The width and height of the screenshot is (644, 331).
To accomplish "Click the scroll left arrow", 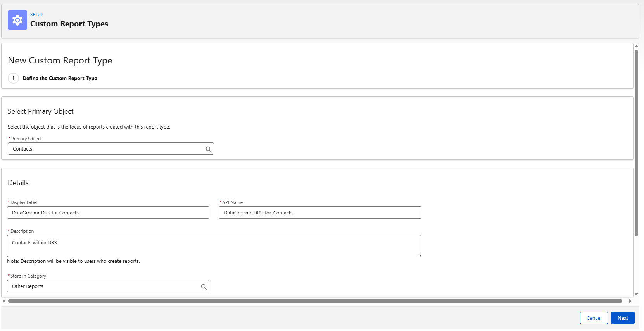I will (x=4, y=301).
